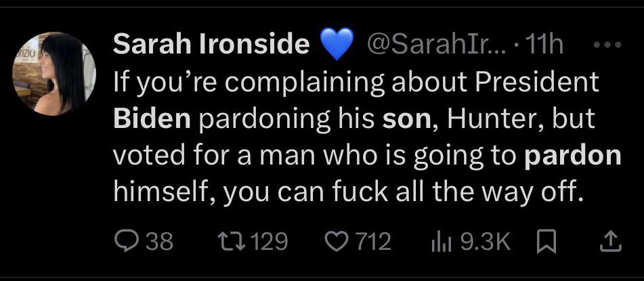The image size is (644, 281).
Task: Click the Sarah Ironside display name
Action: [x=211, y=45]
